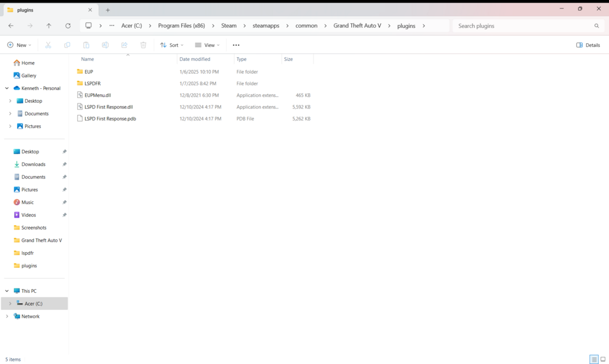Select the Rename icon
The image size is (609, 364).
tap(105, 44)
